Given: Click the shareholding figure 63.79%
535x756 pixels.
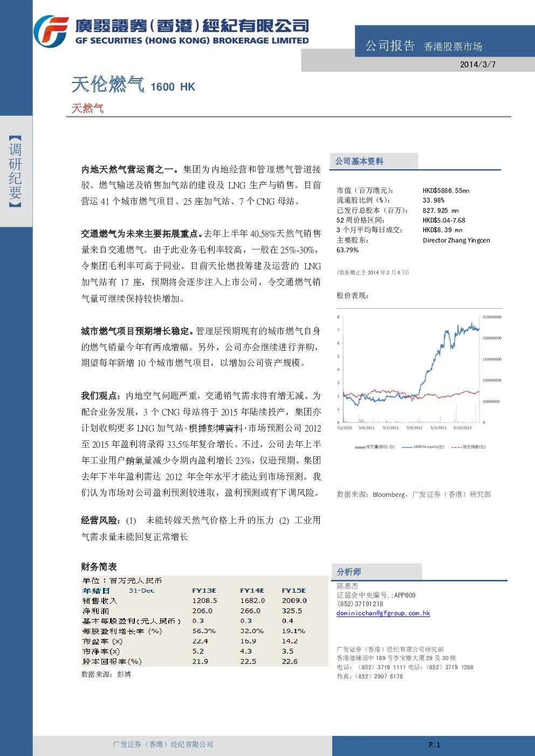Looking at the screenshot, I should click(x=347, y=250).
